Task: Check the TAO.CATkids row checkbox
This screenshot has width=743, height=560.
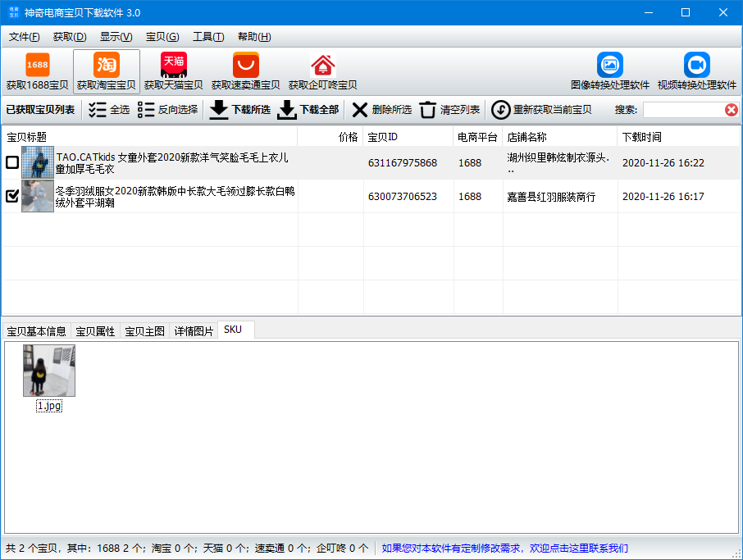Action: (12, 162)
